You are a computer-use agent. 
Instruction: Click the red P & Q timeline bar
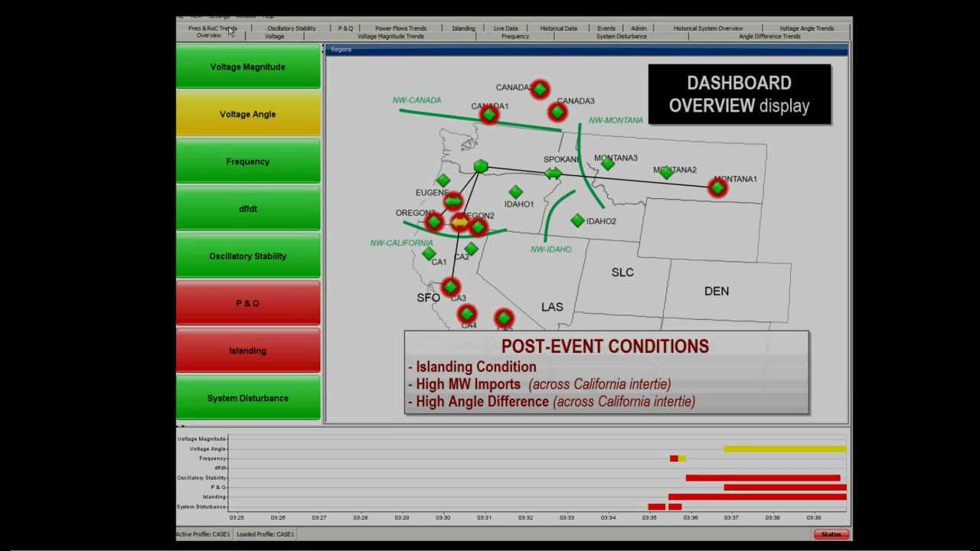[785, 487]
